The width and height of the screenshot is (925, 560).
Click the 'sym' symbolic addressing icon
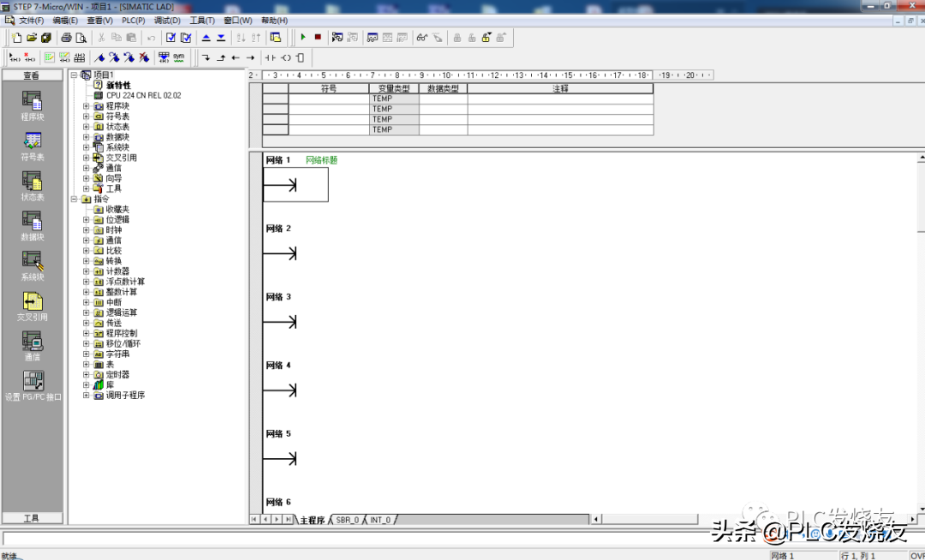(179, 57)
